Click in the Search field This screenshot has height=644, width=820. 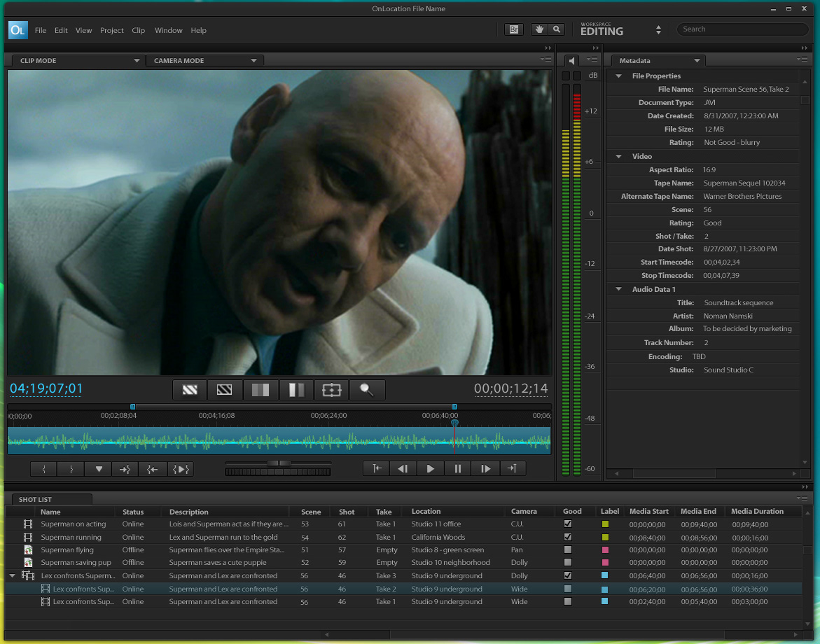tap(742, 29)
